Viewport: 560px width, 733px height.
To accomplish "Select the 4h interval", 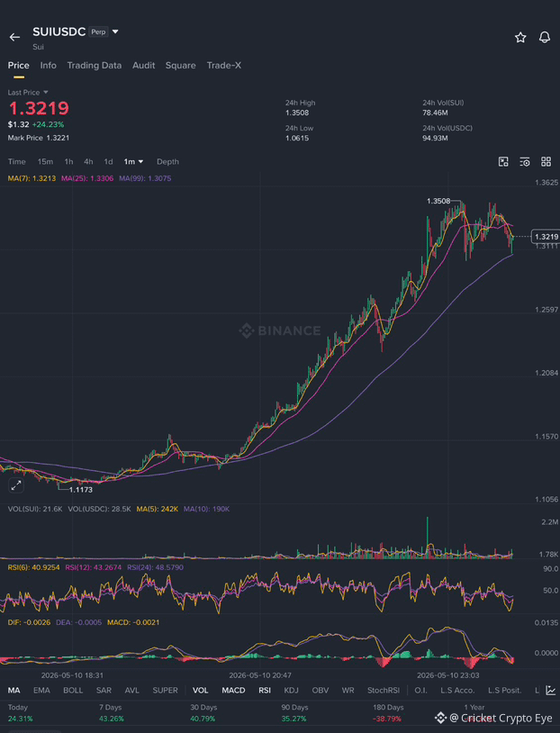I will click(88, 162).
